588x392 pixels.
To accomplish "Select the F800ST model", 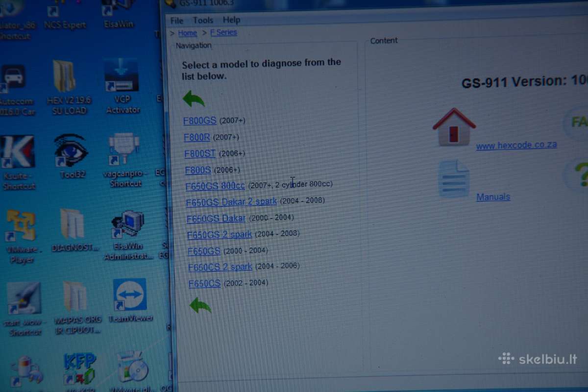I will 200,154.
